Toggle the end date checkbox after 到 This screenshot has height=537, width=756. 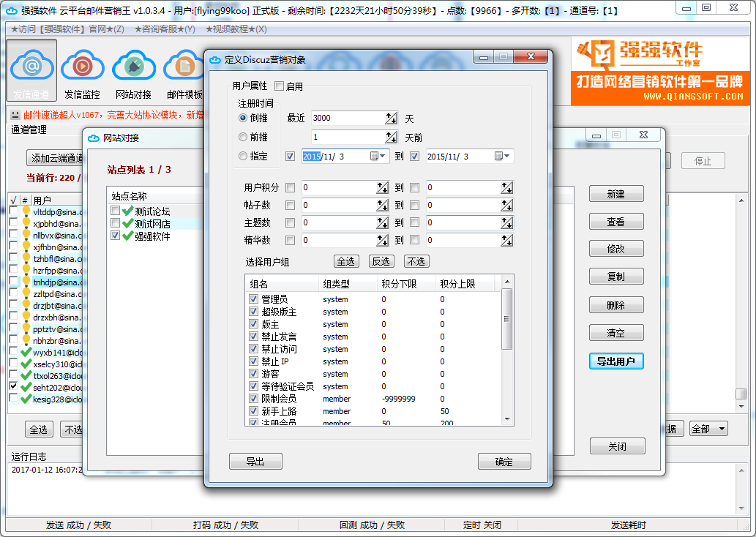tap(414, 156)
